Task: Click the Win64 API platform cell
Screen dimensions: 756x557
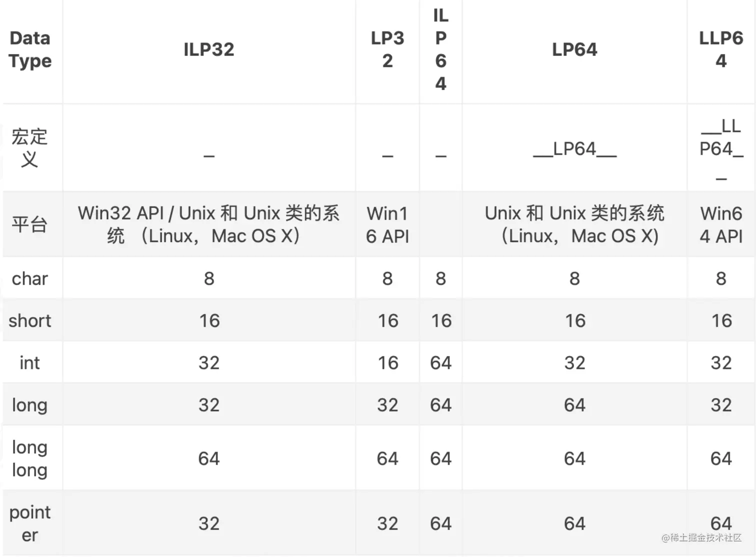Action: pyautogui.click(x=721, y=224)
